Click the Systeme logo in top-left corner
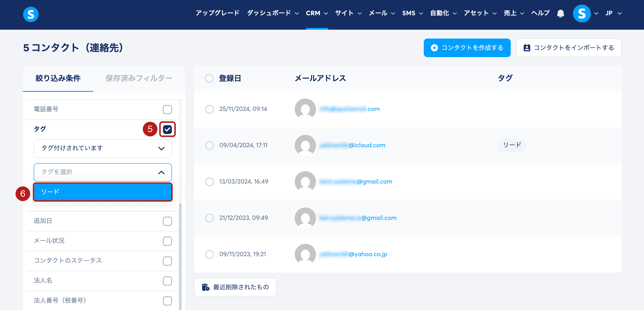The image size is (644, 310). pyautogui.click(x=31, y=14)
